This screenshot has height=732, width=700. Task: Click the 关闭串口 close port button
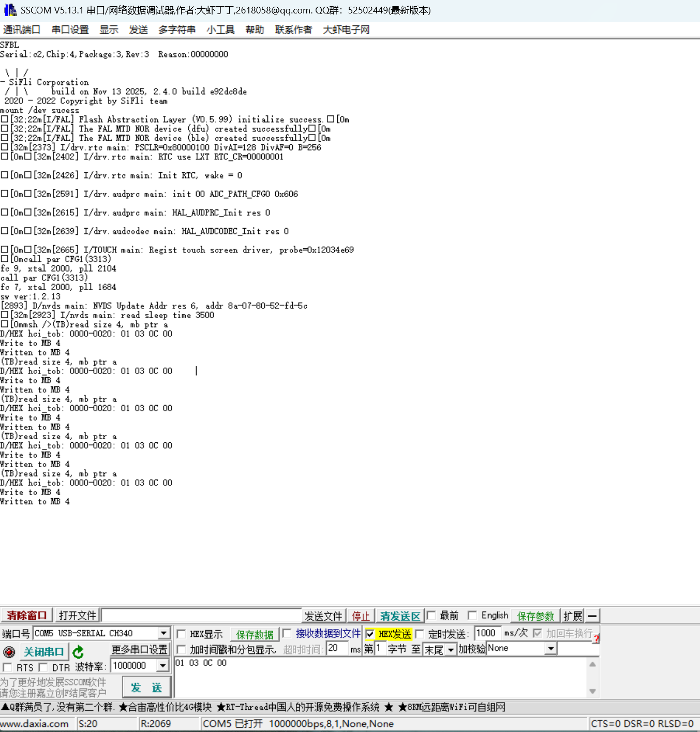(x=44, y=652)
